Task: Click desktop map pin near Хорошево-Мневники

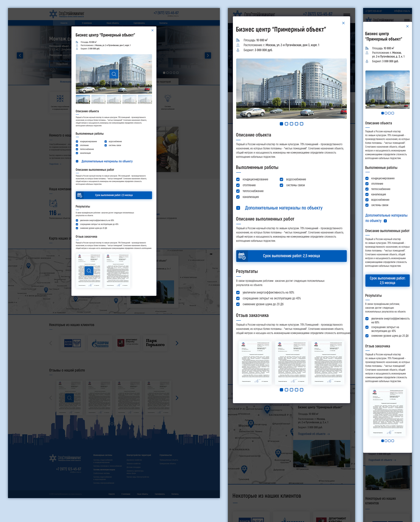Action: 29,266
